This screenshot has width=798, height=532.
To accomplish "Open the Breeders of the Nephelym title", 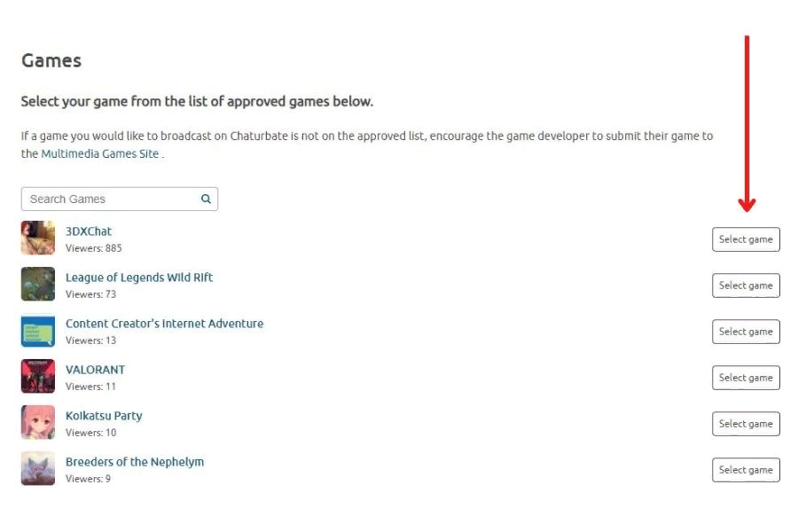I will [135, 462].
